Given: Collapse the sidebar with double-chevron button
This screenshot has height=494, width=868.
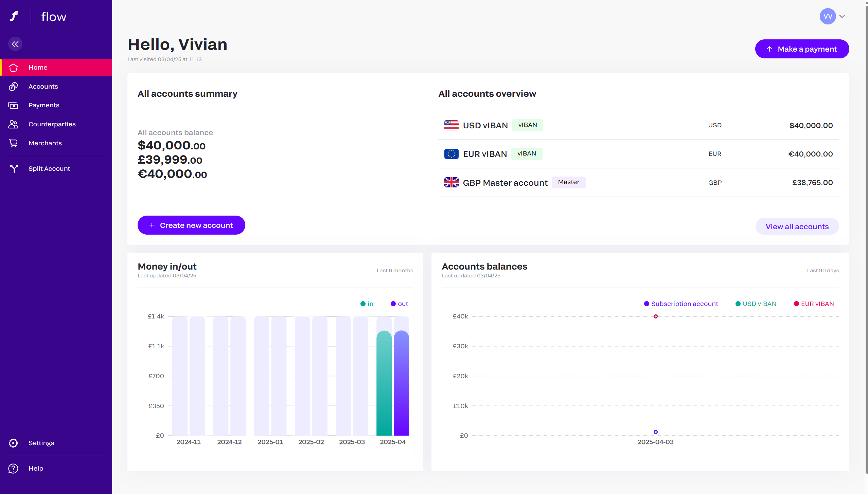Looking at the screenshot, I should [x=15, y=44].
